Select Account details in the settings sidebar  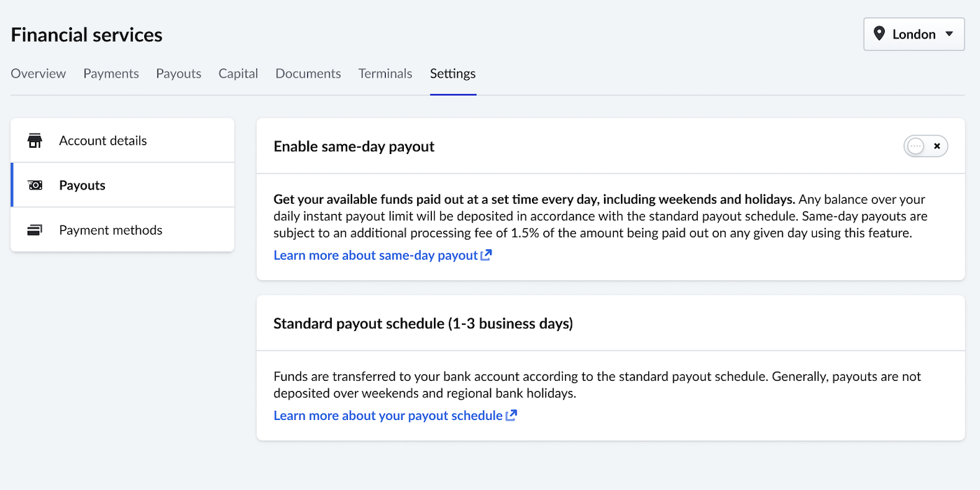tap(103, 141)
